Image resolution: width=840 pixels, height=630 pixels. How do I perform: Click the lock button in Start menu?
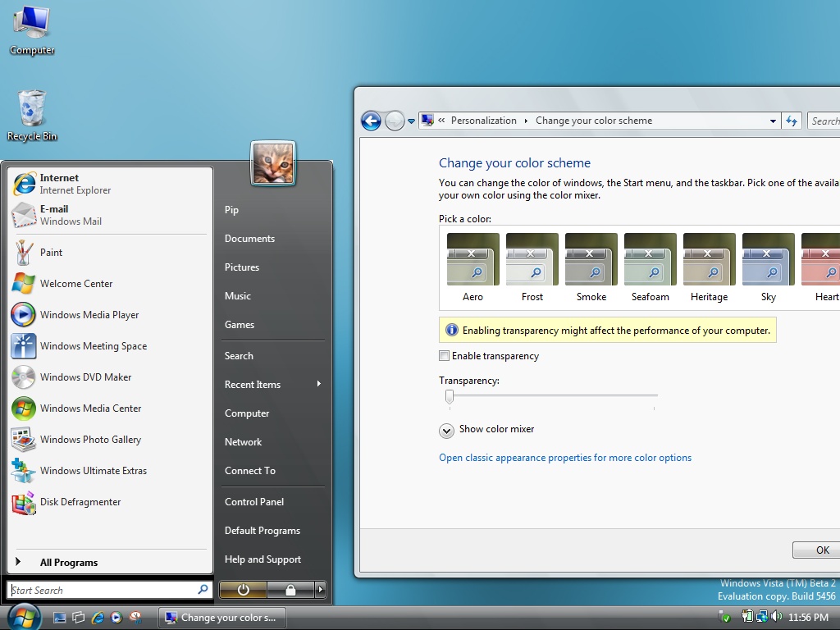click(x=290, y=590)
